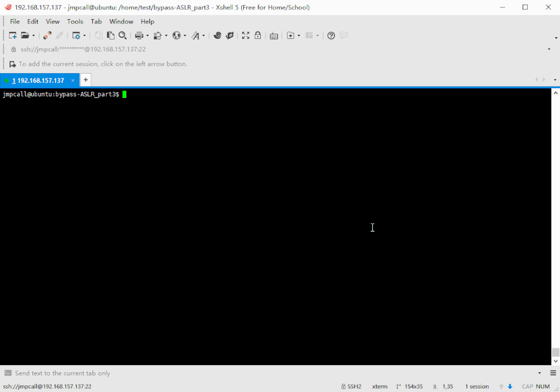Click the NUM lock indicator
The width and height of the screenshot is (560, 392).
click(x=542, y=386)
